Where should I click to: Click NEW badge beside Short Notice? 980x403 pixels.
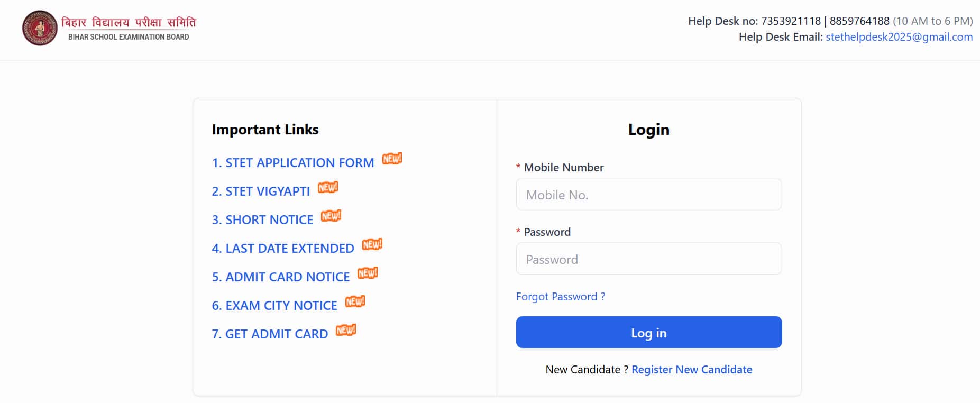331,216
